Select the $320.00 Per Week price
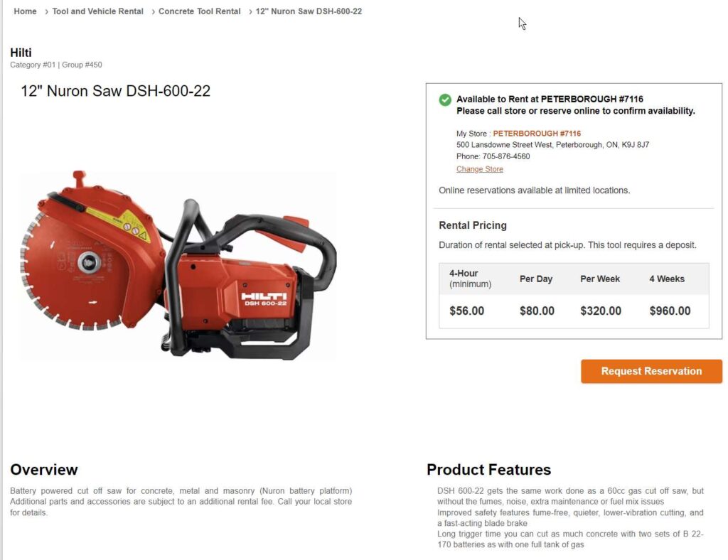 (601, 311)
